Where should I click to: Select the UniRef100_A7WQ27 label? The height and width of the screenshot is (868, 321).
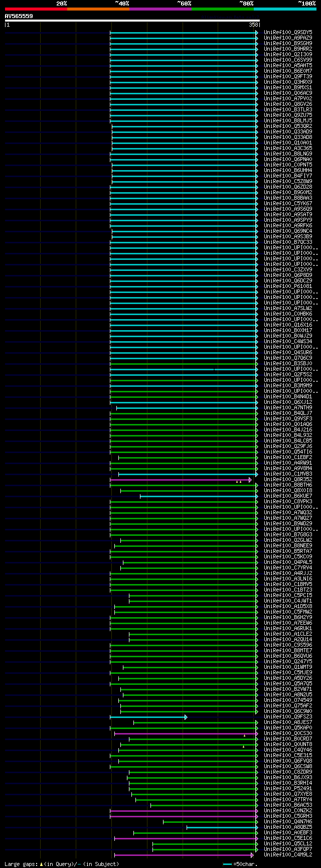click(x=288, y=518)
